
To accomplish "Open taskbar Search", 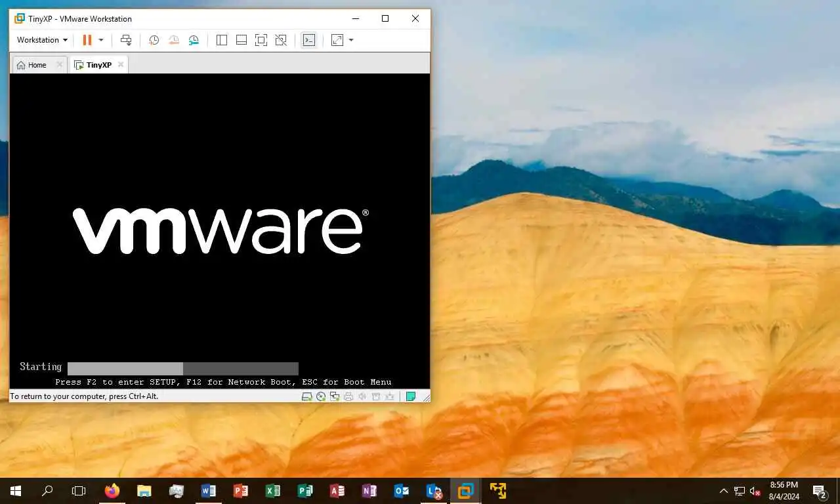I will pos(47,491).
